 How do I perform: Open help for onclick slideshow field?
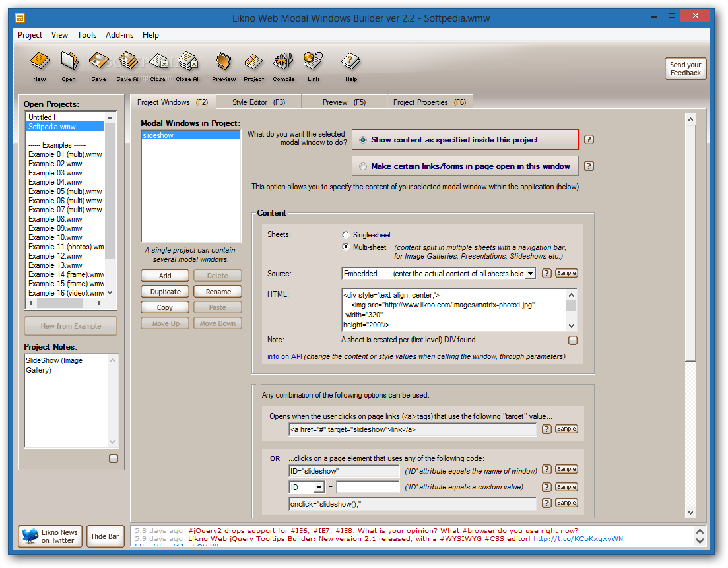pyautogui.click(x=546, y=503)
